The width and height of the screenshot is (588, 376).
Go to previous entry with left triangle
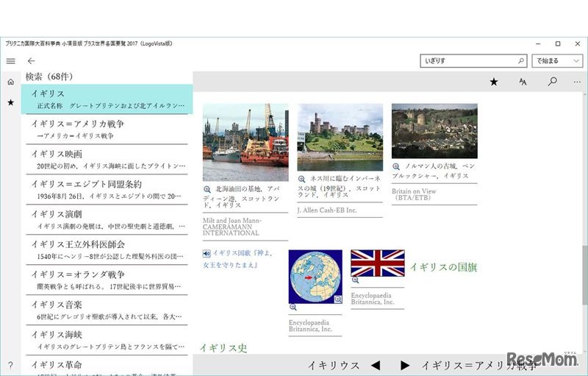click(x=376, y=365)
